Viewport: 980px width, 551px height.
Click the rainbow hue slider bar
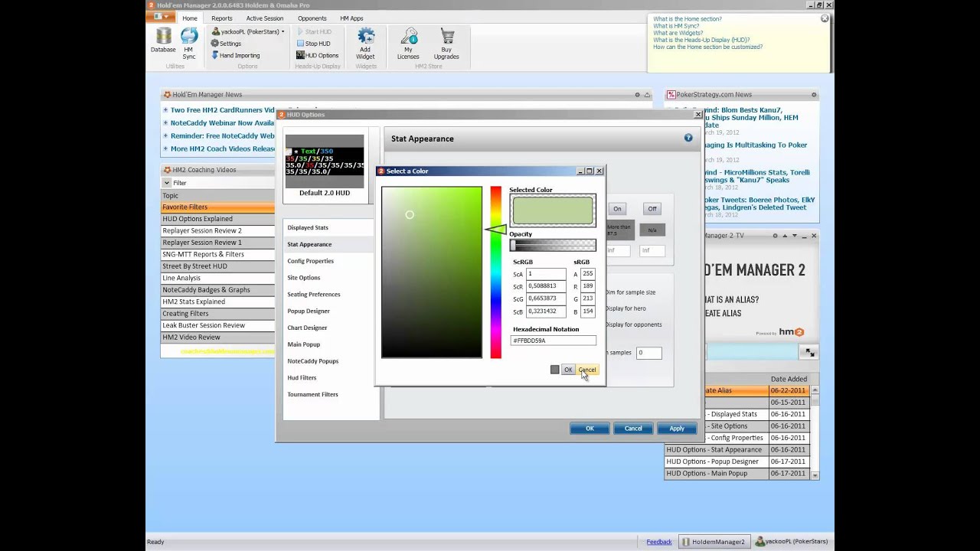point(496,272)
